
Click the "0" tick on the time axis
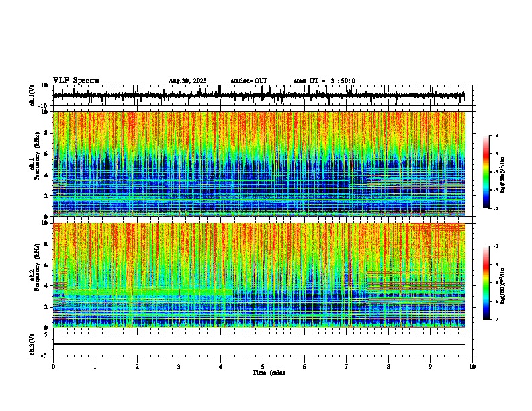pyautogui.click(x=53, y=367)
